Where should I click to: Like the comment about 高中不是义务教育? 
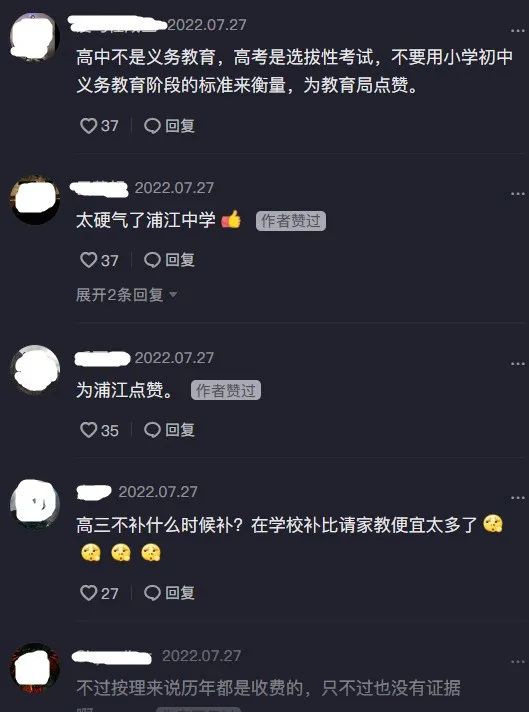click(99, 126)
